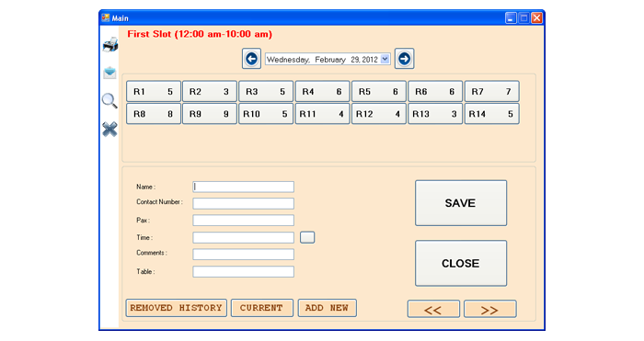This screenshot has width=644, height=341.
Task: Select table R12
Action: click(379, 114)
